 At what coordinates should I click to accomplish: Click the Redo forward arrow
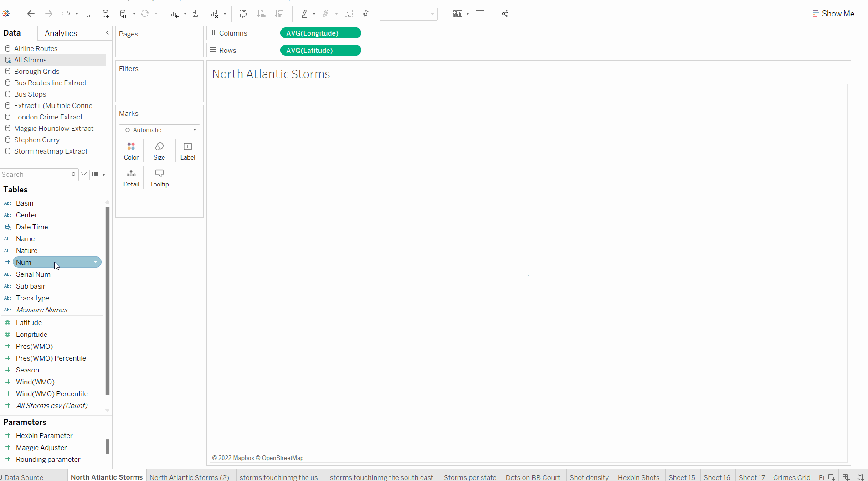pos(49,14)
